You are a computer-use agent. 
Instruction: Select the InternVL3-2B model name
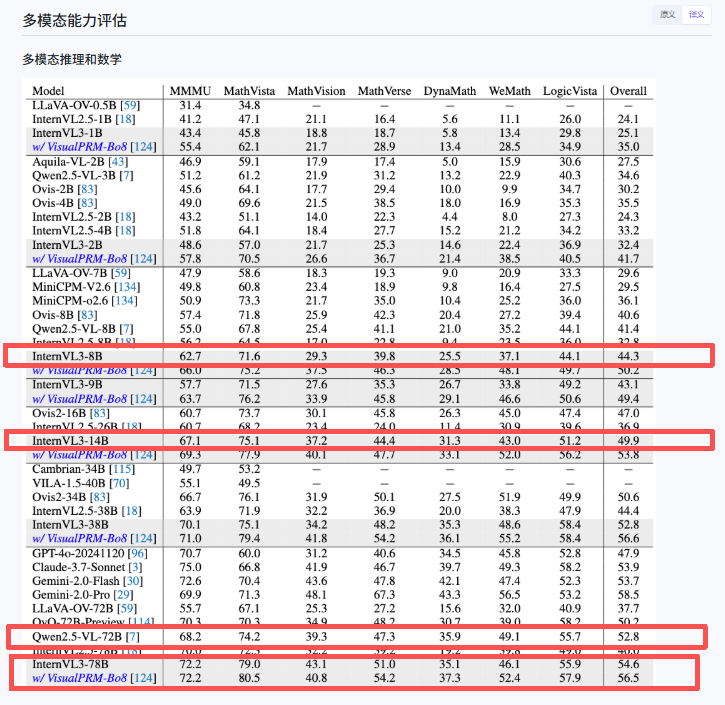(x=67, y=245)
